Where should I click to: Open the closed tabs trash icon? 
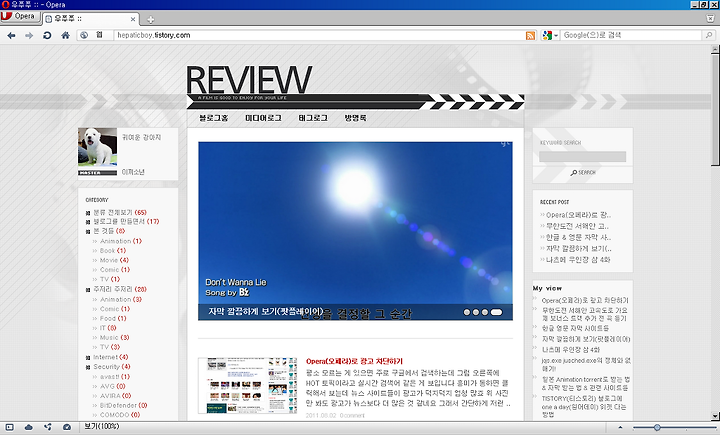coord(710,18)
